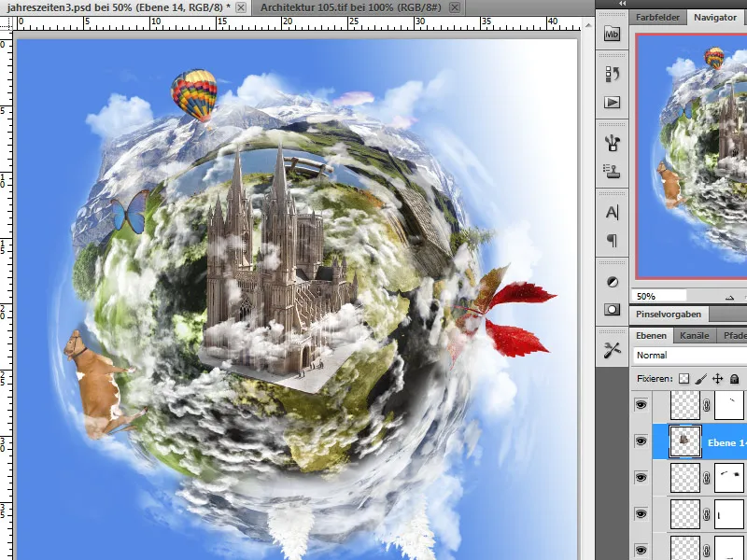
Task: Toggle eye of layer directly below Ebene 14
Action: point(641,478)
